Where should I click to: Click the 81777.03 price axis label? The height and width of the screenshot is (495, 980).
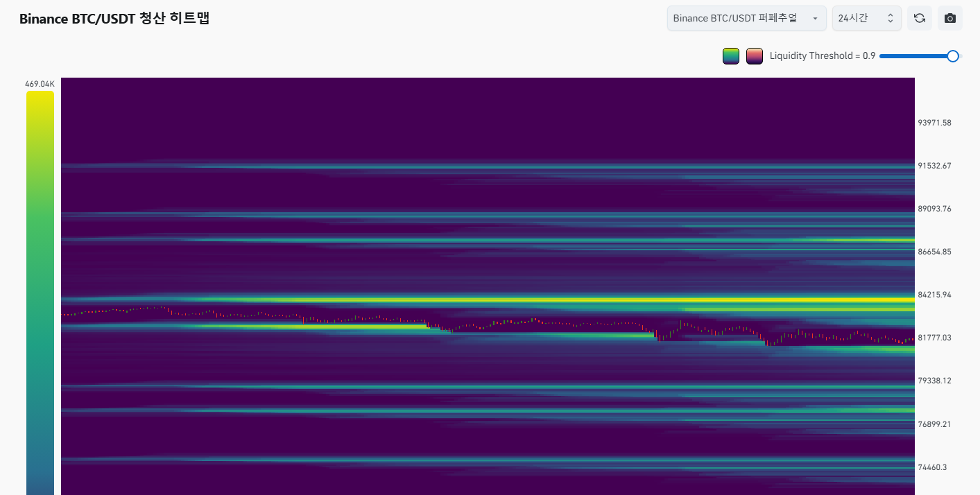[935, 338]
